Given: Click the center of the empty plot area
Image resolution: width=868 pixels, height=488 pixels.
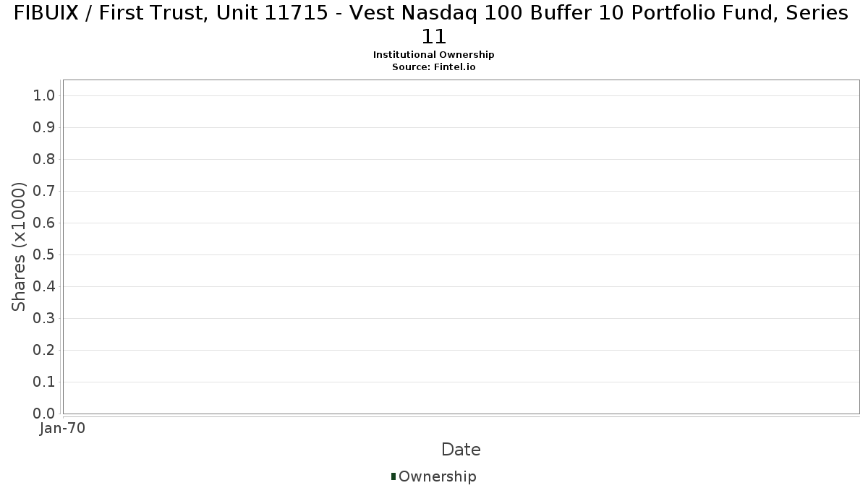Looking at the screenshot, I should coord(461,247).
